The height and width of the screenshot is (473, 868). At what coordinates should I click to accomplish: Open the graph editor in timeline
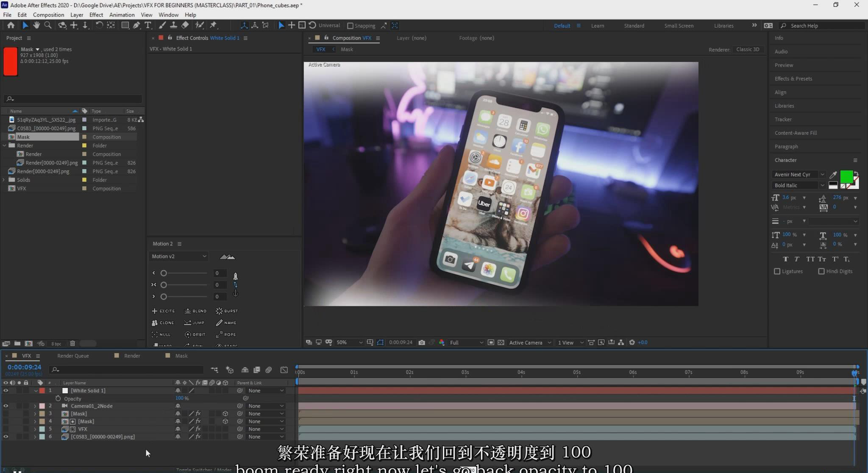coord(284,370)
